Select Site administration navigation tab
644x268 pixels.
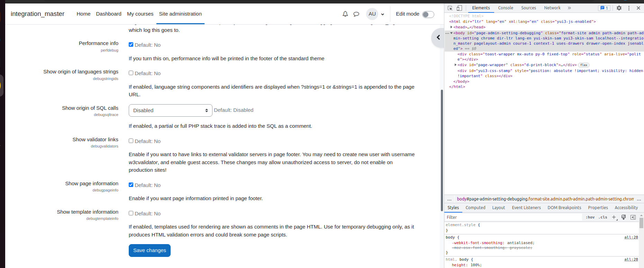pyautogui.click(x=180, y=14)
